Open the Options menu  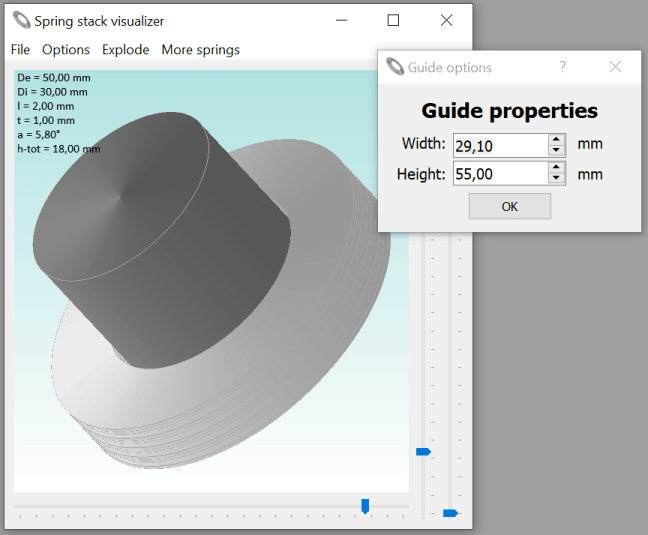click(66, 50)
